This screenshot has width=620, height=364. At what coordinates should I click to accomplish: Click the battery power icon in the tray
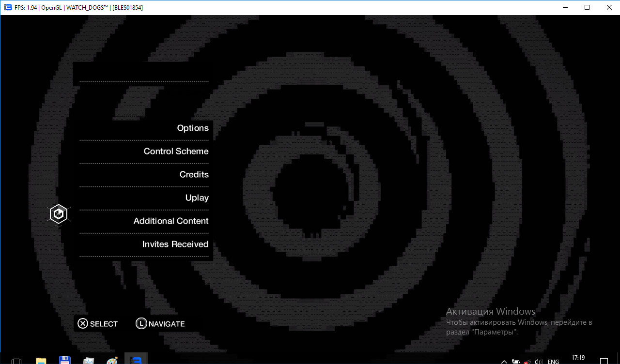click(x=516, y=362)
